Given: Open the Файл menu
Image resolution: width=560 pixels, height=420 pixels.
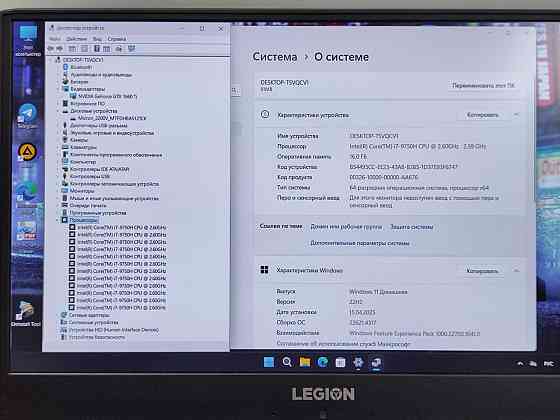Looking at the screenshot, I should tap(55, 39).
